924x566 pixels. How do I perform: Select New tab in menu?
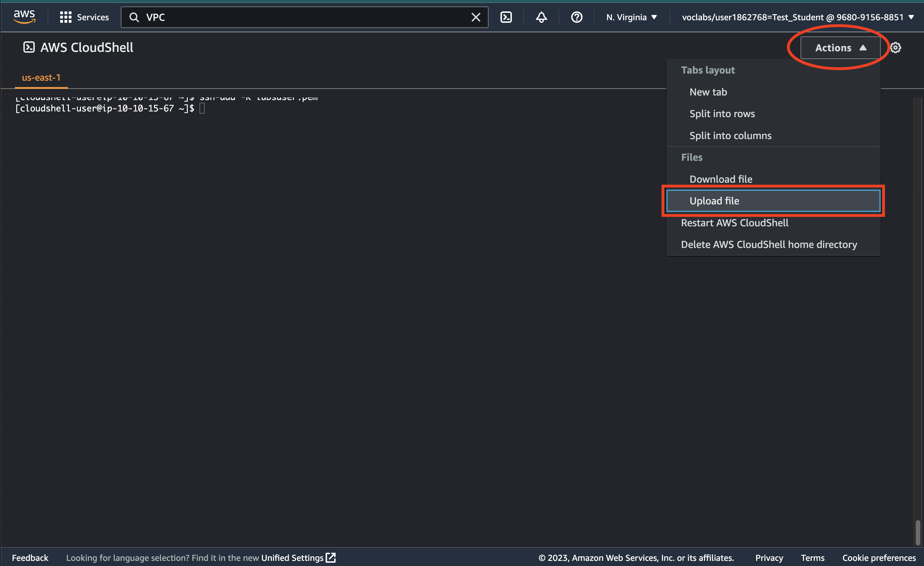tap(708, 92)
